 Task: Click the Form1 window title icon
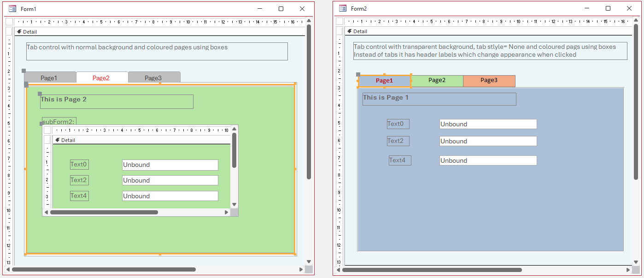12,9
